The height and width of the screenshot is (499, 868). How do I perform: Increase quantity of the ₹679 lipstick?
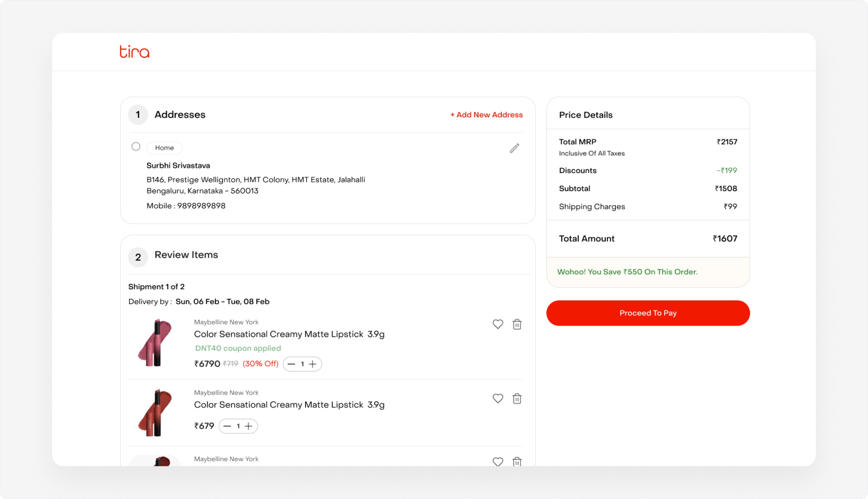(x=248, y=426)
